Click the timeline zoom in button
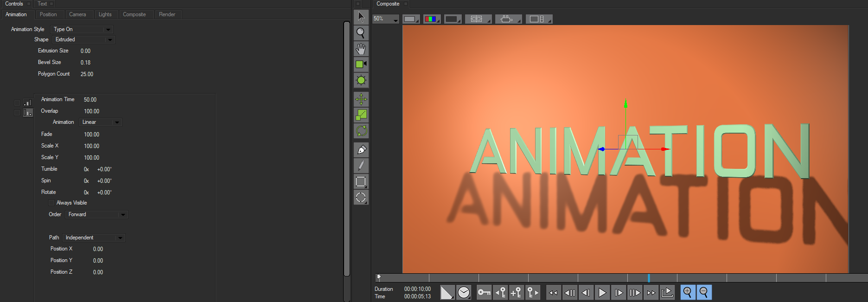The image size is (868, 302). coord(687,292)
